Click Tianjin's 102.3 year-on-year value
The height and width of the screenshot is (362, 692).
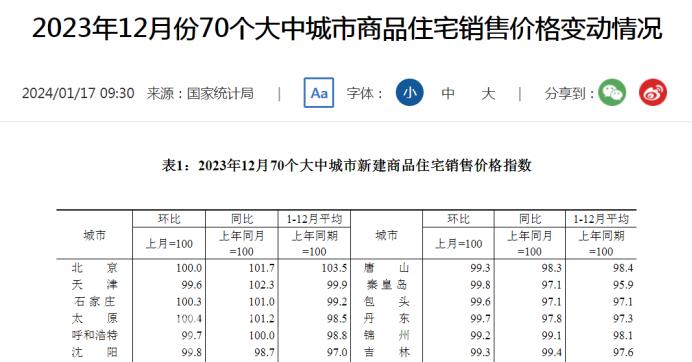pos(262,285)
